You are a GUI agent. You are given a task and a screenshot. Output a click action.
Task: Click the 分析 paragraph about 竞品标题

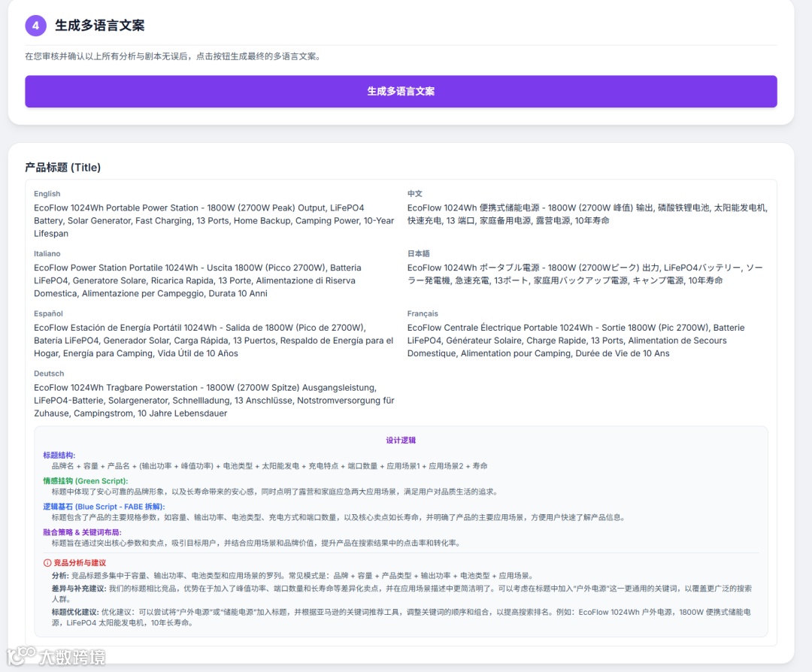[x=293, y=576]
